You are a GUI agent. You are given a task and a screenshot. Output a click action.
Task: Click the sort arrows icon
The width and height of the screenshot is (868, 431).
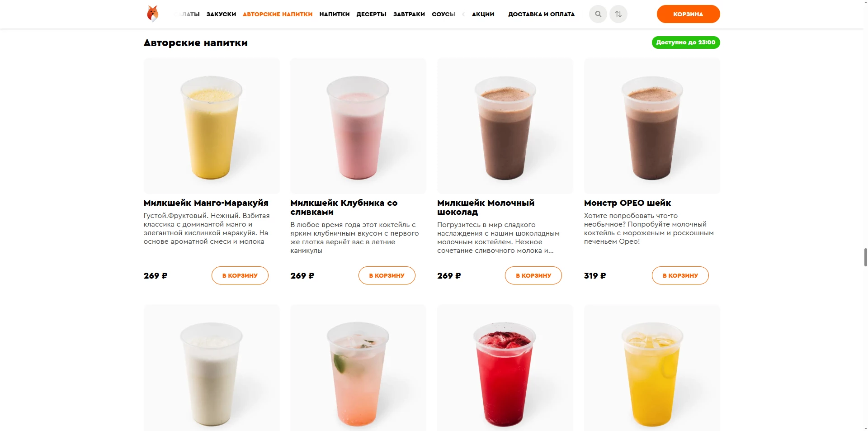pos(618,14)
